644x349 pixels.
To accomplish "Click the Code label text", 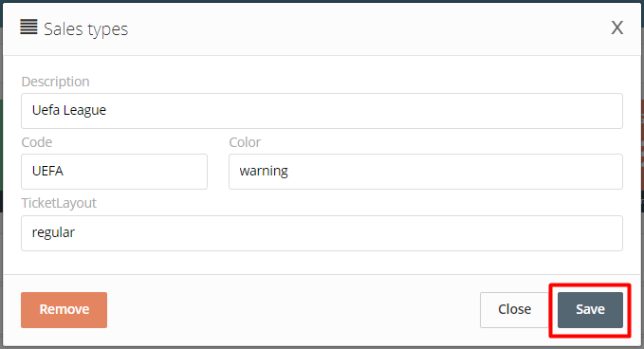I will pyautogui.click(x=37, y=142).
